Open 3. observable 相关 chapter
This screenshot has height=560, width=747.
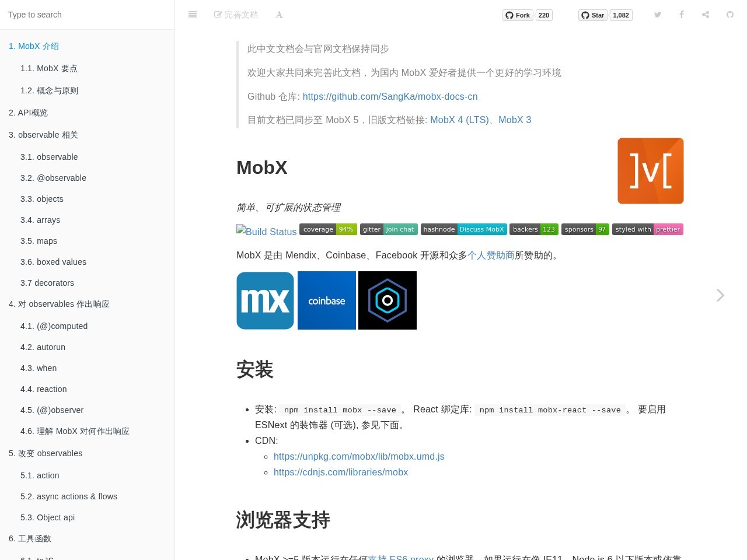(88, 135)
